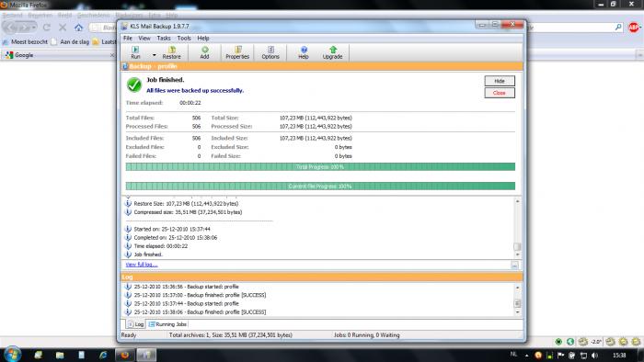The image size is (644, 362).
Task: Open the File menu in KLS Mail Backup
Action: click(128, 38)
